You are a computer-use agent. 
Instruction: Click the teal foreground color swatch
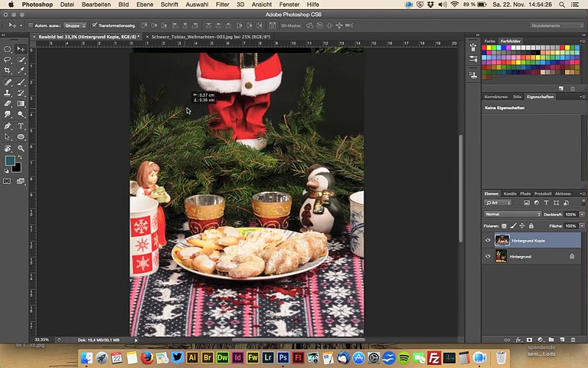click(10, 160)
